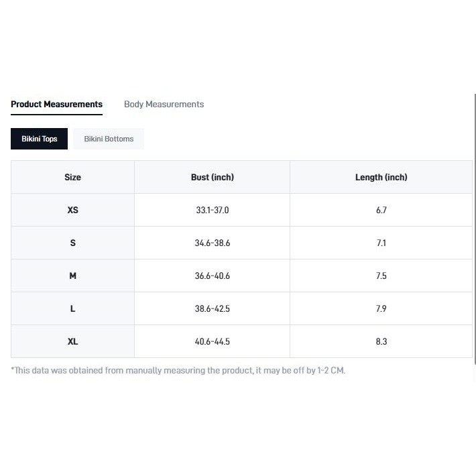Click the Size column header
476x476 pixels.
[72, 177]
